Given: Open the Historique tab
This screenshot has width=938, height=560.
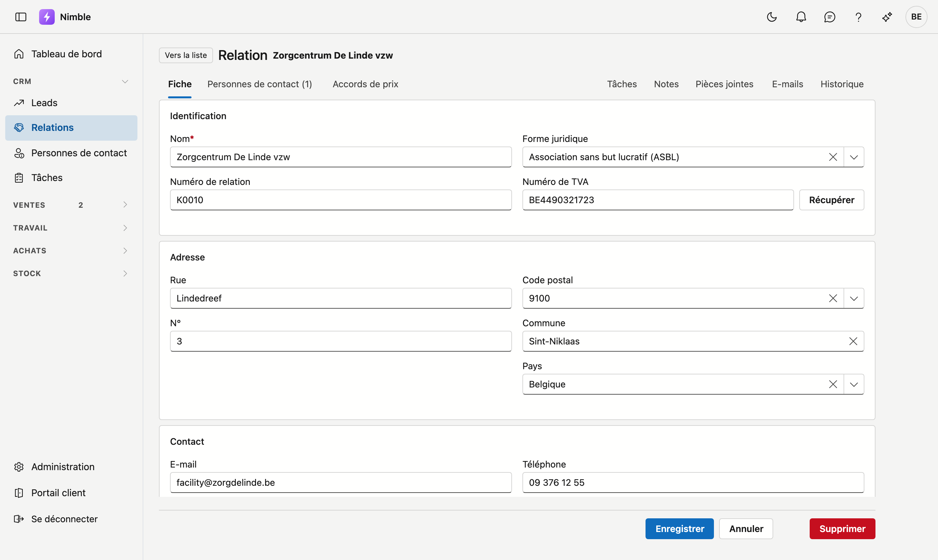Looking at the screenshot, I should pyautogui.click(x=842, y=84).
